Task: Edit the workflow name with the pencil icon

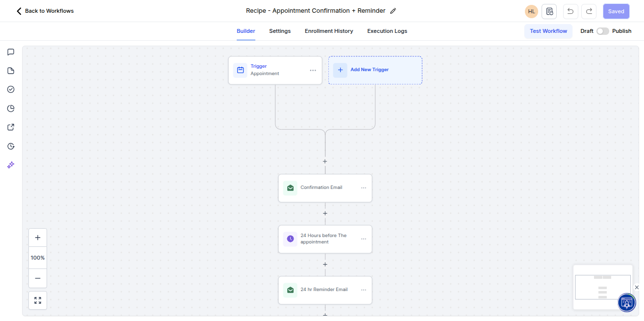Action: pyautogui.click(x=392, y=10)
